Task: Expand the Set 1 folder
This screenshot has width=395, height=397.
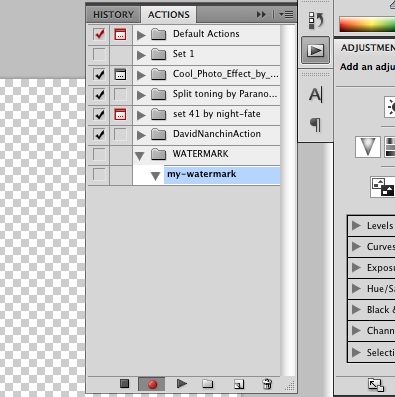Action: [141, 55]
